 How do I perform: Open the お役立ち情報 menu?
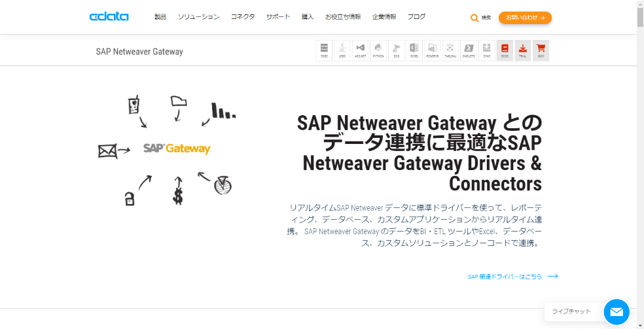click(x=343, y=17)
